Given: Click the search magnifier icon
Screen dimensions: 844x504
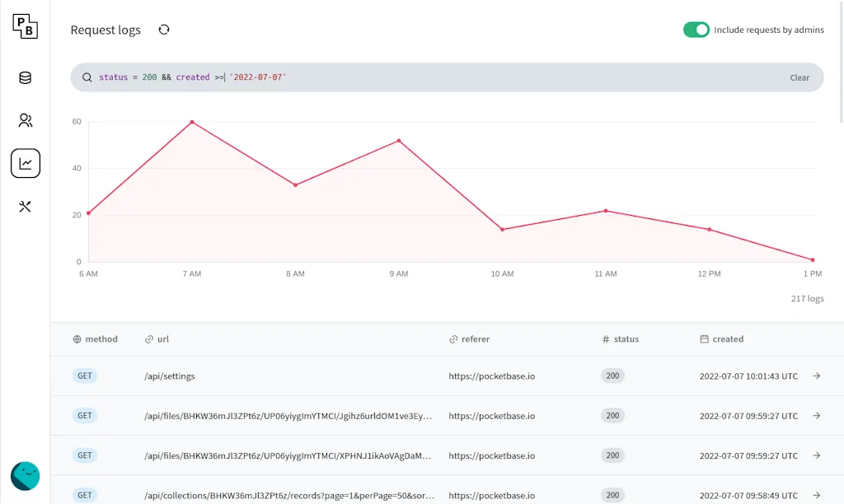Looking at the screenshot, I should 87,77.
